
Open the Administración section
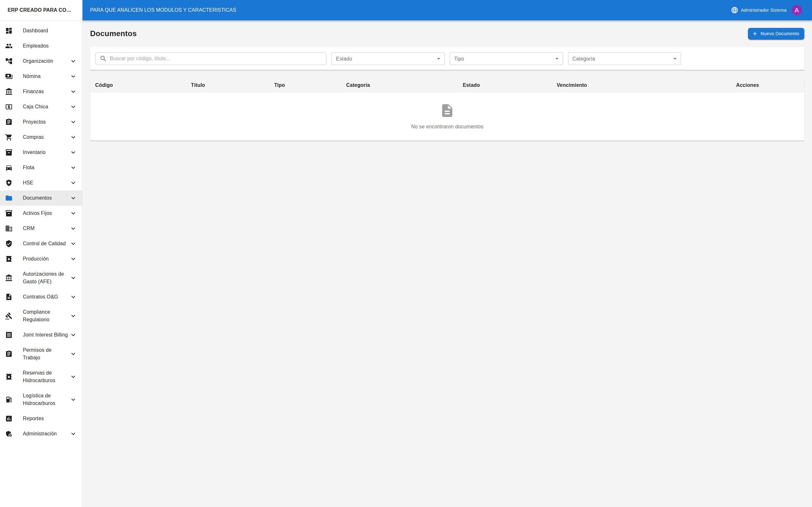(39, 433)
